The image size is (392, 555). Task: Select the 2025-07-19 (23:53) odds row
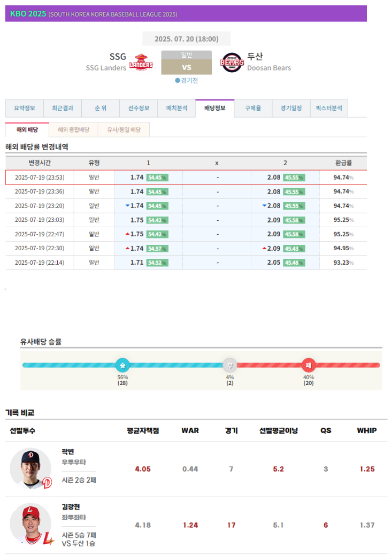coord(186,178)
